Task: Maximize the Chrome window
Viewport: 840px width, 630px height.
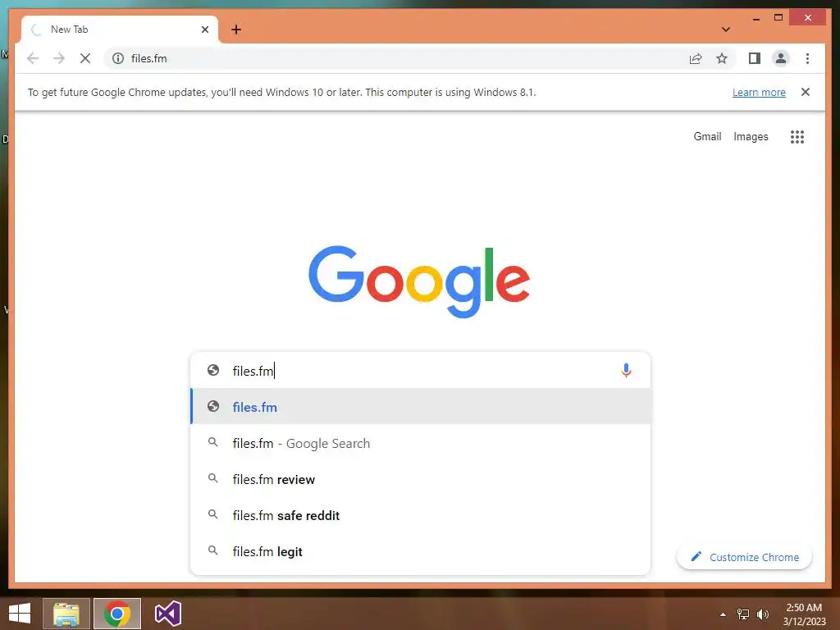Action: point(778,18)
